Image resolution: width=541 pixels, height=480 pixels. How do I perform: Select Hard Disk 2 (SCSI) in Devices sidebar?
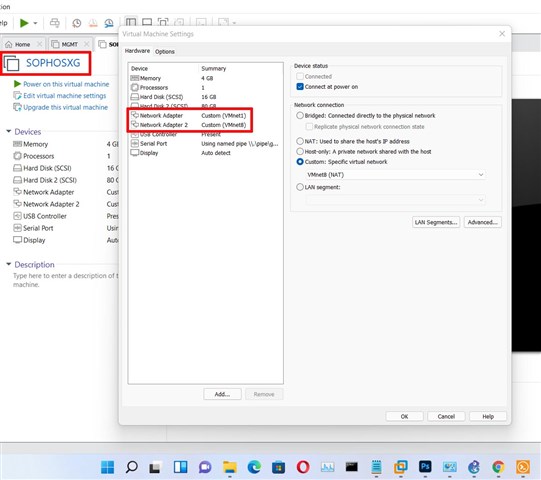click(x=50, y=180)
